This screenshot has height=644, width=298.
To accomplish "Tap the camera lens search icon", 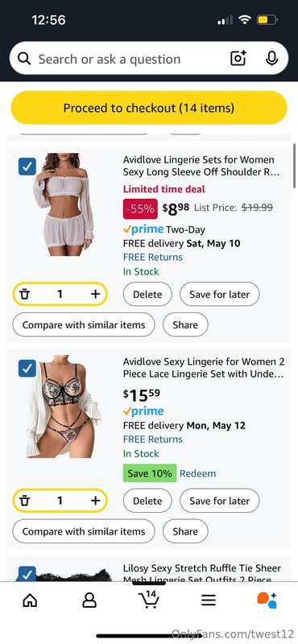I will click(x=238, y=58).
